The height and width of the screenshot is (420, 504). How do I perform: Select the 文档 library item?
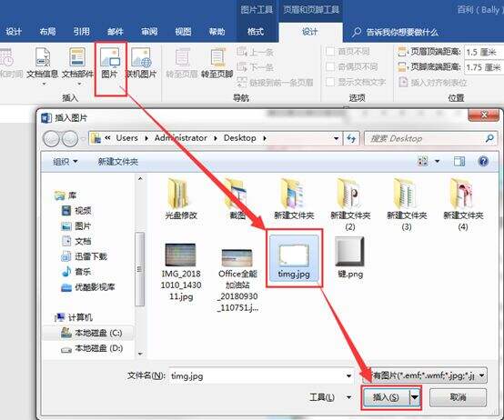click(76, 241)
